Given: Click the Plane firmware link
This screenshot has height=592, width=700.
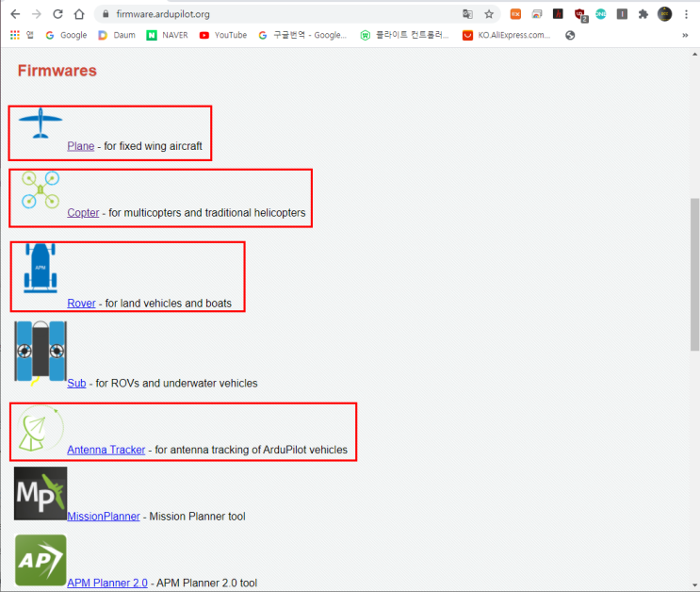Looking at the screenshot, I should (81, 146).
